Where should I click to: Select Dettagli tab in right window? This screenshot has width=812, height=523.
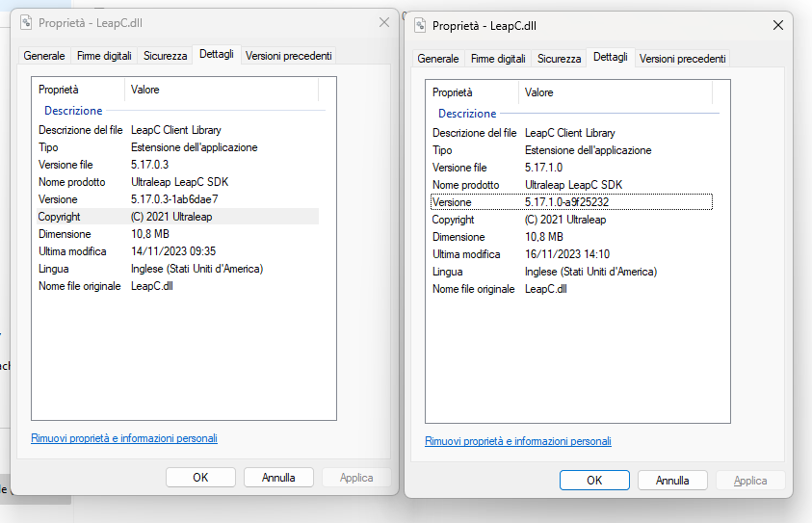(611, 58)
